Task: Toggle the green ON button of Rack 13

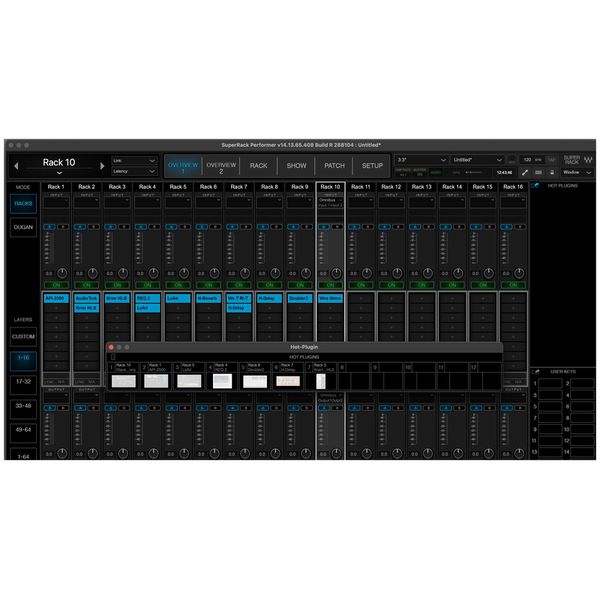Action: pyautogui.click(x=422, y=285)
